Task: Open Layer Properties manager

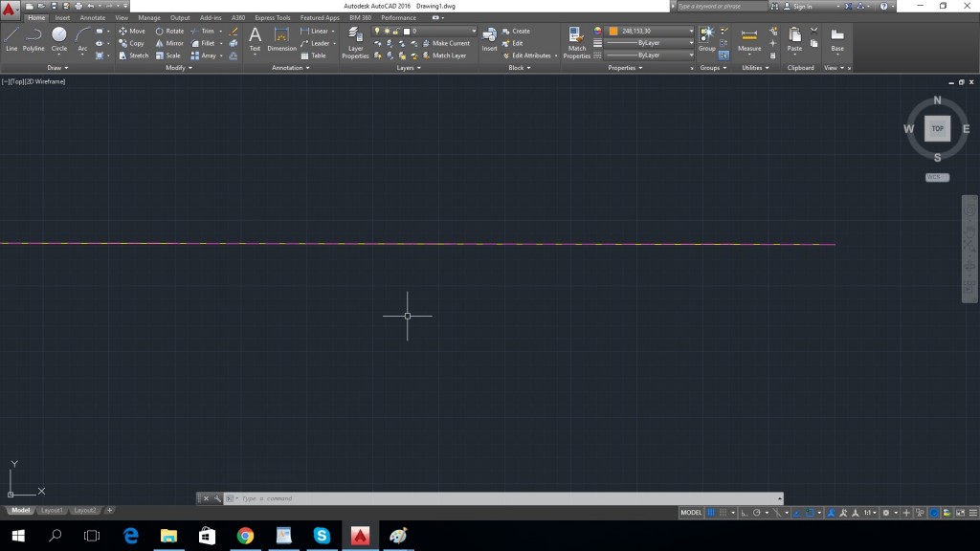Action: click(x=355, y=42)
